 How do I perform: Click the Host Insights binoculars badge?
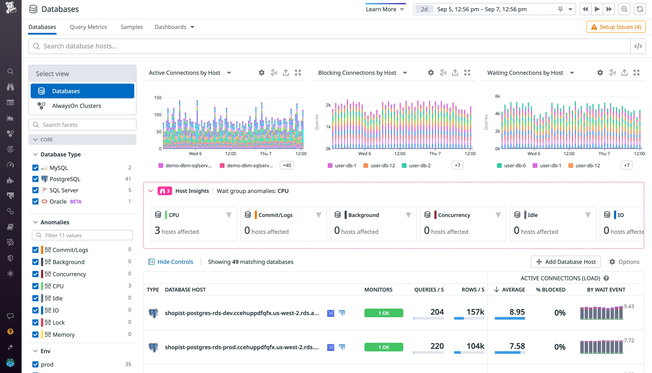[x=165, y=191]
